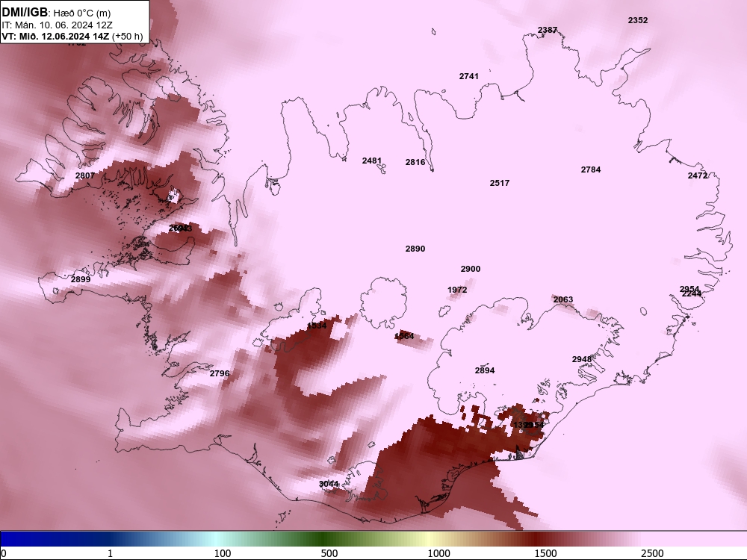Click the 2899 label on Snæfellsnes

[81, 279]
